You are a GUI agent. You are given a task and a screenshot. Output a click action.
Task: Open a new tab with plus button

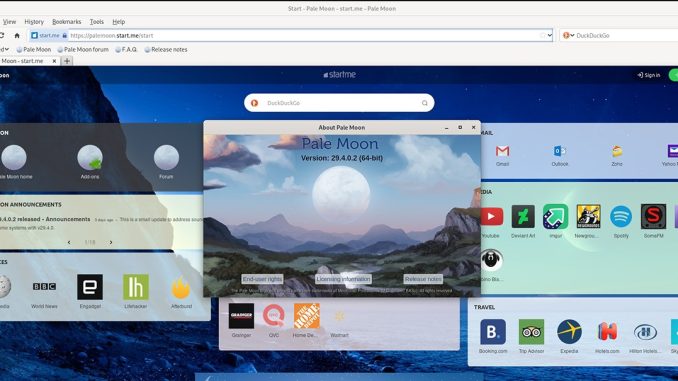67,61
